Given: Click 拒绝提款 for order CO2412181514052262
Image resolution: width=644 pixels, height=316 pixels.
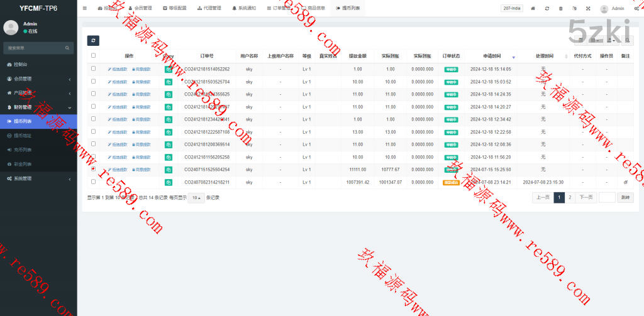Looking at the screenshot, I should click(118, 69).
